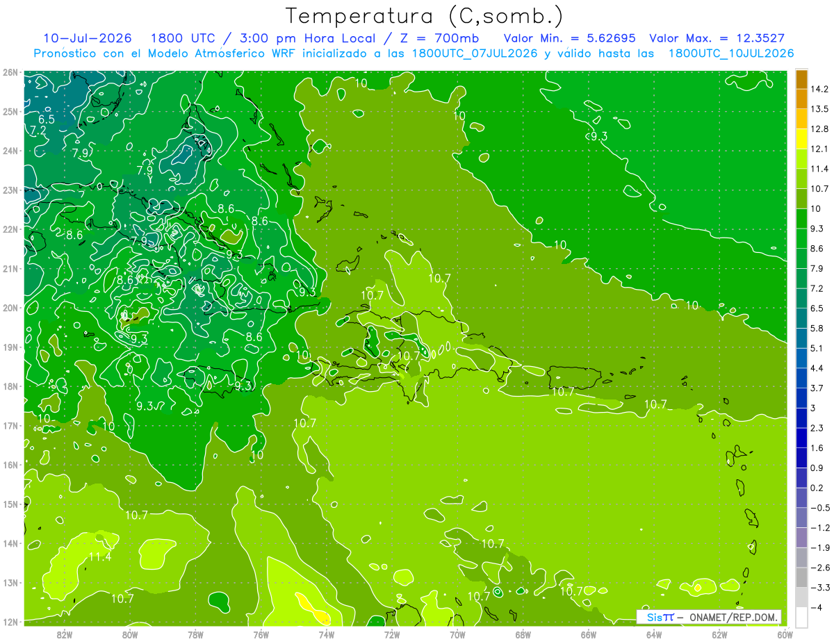Viewport: 834px width, 644px height.
Task: Click the latitude axis label "18N"
Action: point(10,386)
